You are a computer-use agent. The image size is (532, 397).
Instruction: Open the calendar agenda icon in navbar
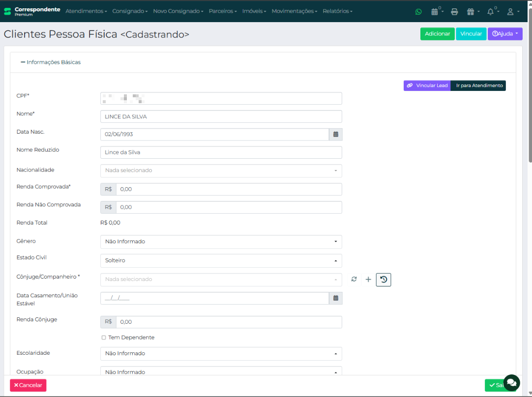click(435, 11)
